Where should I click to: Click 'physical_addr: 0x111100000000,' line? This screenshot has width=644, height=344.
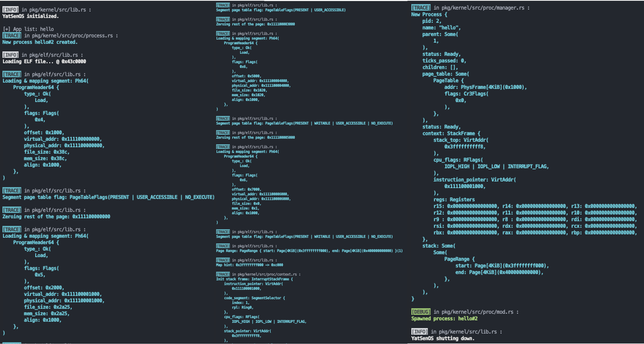coord(64,145)
